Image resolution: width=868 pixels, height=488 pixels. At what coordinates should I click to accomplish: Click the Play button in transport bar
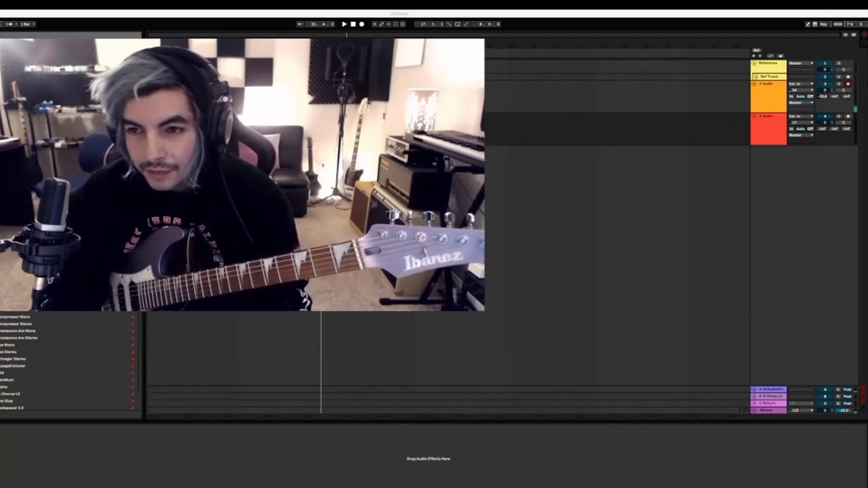tap(344, 24)
